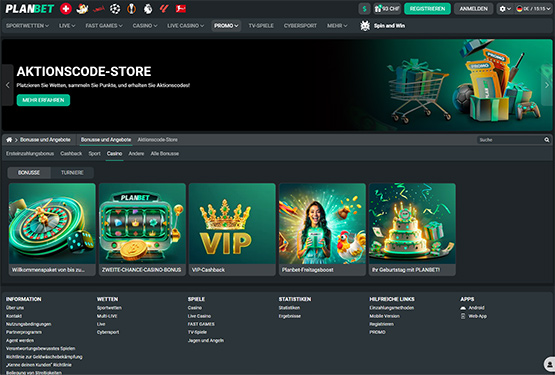Click the Ergebnisse footer link
The image size is (555, 375).
click(290, 316)
